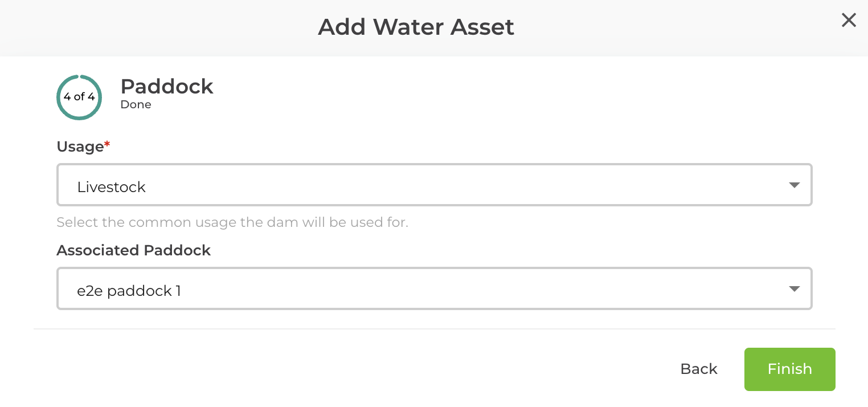The image size is (868, 407).
Task: Click the dropdown arrow on the Usage field
Action: [x=794, y=185]
